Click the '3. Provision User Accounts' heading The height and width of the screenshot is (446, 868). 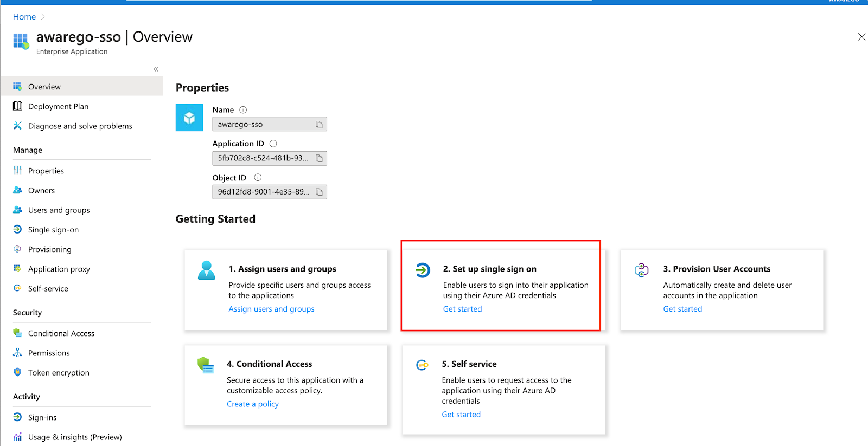[x=717, y=269]
